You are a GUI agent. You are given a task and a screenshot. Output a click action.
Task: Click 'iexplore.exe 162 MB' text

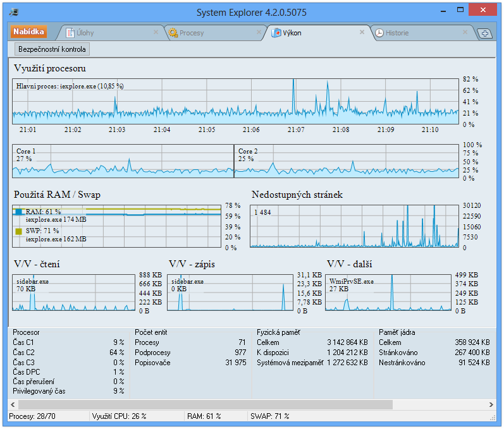click(x=56, y=239)
